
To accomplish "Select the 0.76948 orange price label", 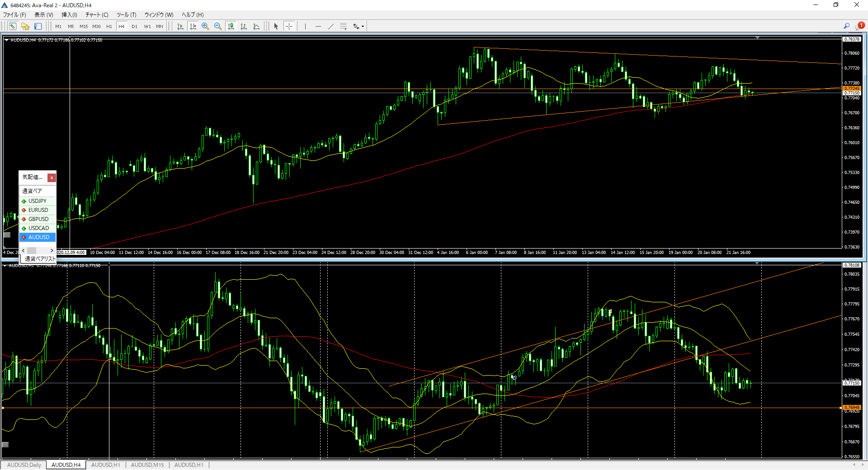I will click(852, 408).
